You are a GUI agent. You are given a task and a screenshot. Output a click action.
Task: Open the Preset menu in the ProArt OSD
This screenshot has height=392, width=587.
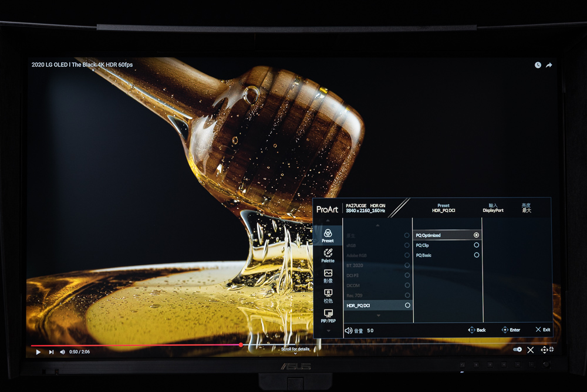point(328,235)
